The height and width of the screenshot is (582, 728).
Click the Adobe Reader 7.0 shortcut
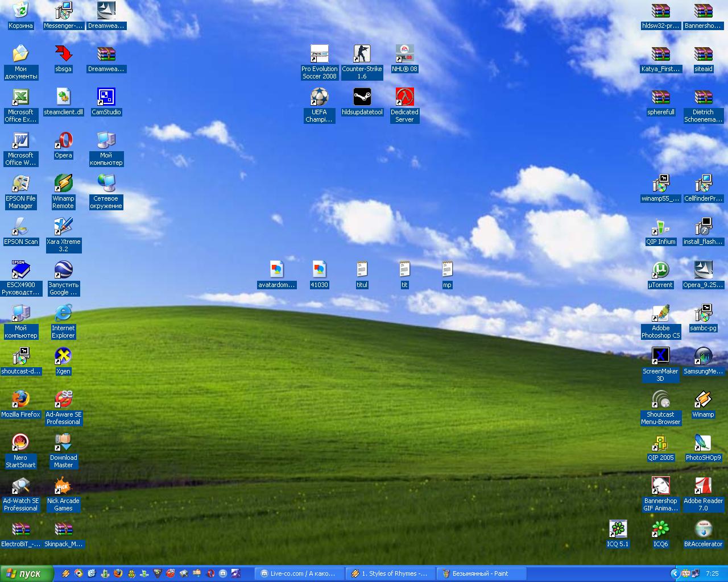[703, 487]
